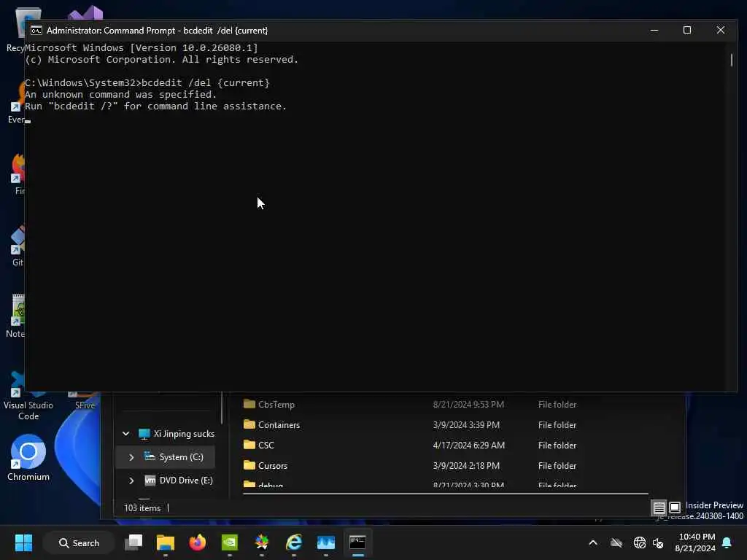Launch Firefox from the taskbar
Screen dimensions: 747x560
(197, 542)
